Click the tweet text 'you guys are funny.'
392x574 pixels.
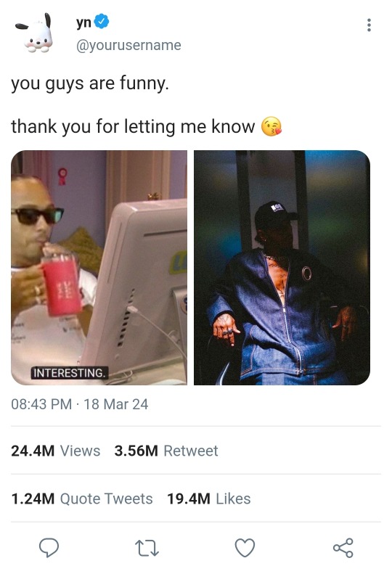(90, 84)
